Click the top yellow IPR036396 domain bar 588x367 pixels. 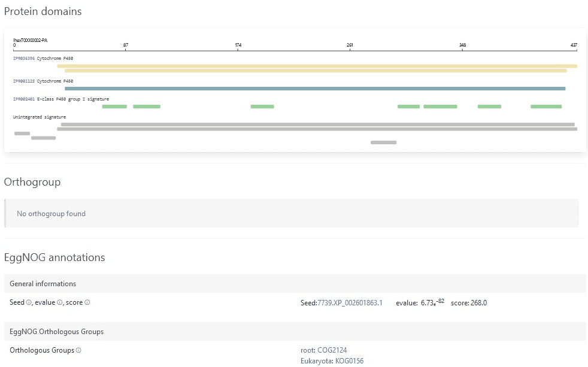pyautogui.click(x=317, y=66)
